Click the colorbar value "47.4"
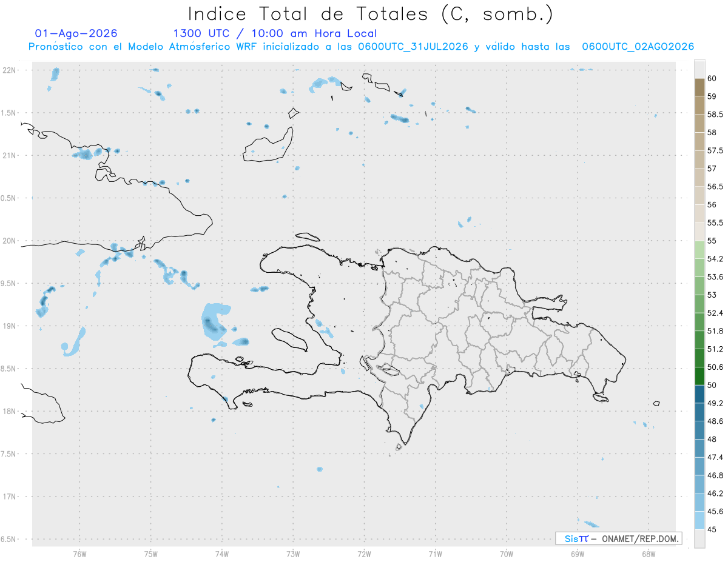This screenshot has width=728, height=562. pos(715,457)
